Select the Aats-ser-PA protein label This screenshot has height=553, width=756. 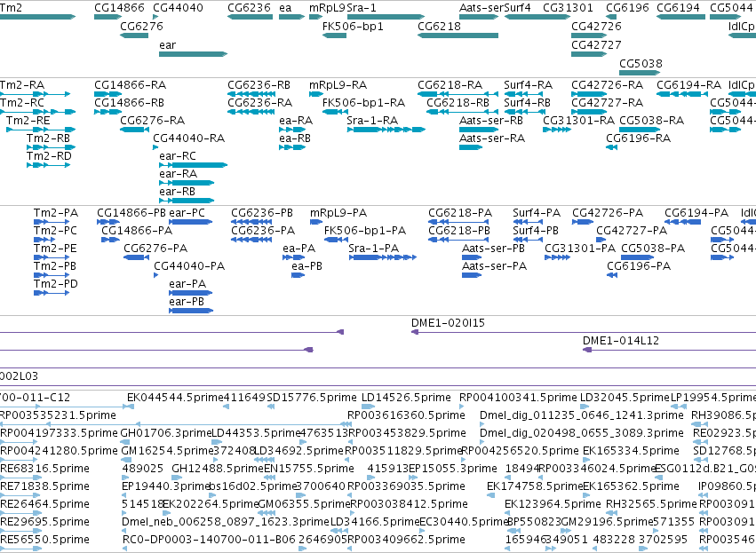pyautogui.click(x=494, y=266)
